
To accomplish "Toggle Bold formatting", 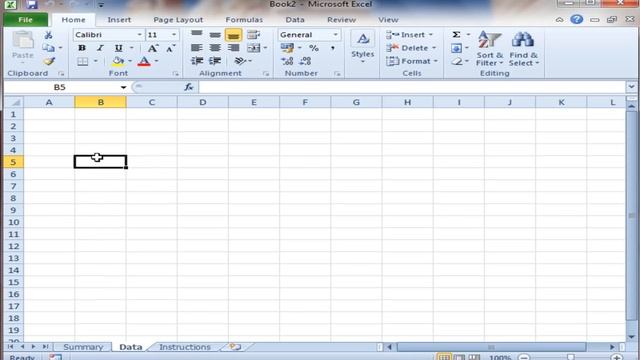I will 82,48.
